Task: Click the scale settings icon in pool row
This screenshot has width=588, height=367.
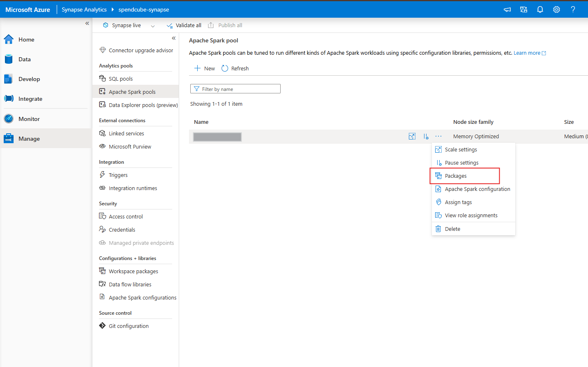Action: (412, 137)
